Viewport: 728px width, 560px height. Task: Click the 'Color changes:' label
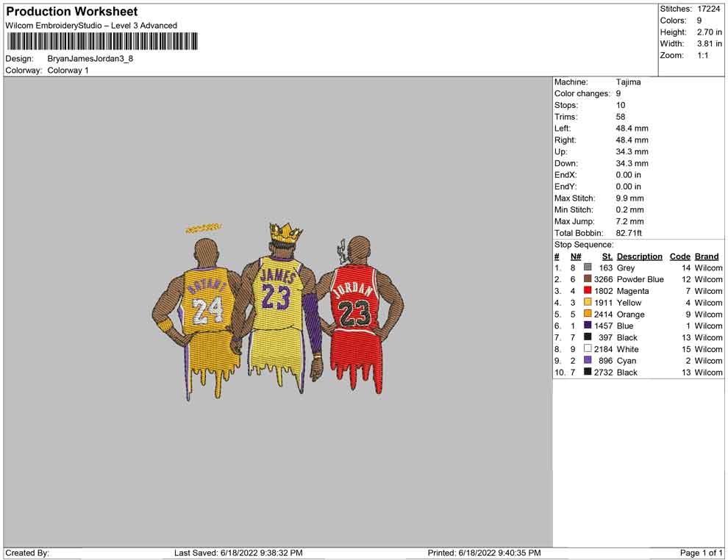[582, 94]
